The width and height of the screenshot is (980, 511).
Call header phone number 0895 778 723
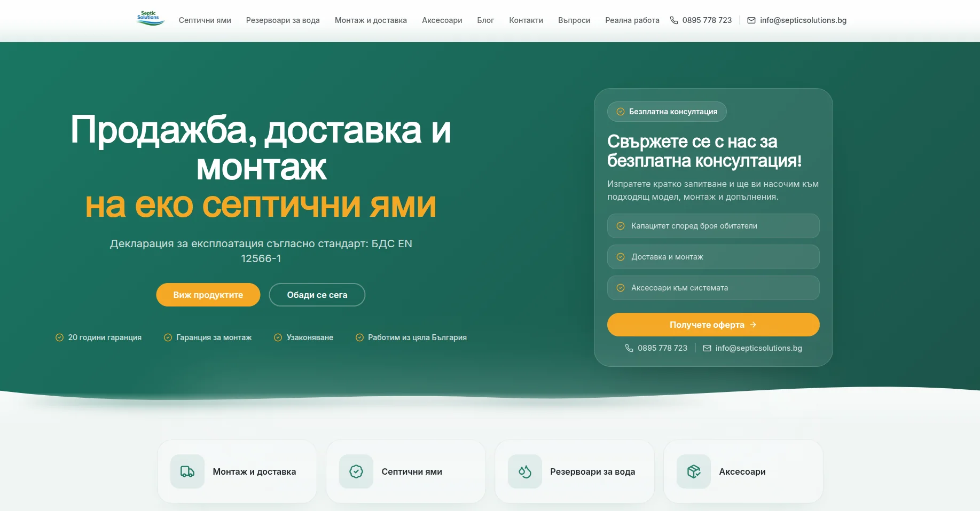707,20
